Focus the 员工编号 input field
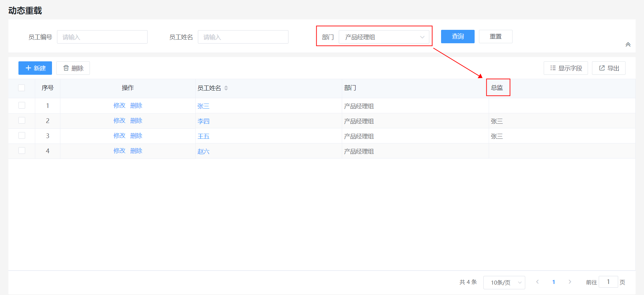 (x=102, y=37)
